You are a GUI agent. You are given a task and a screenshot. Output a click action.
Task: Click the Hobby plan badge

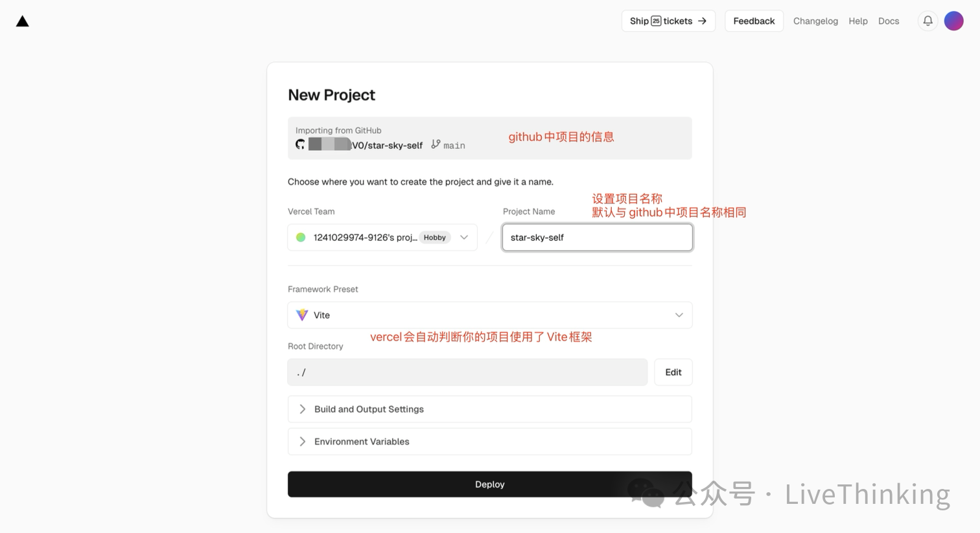pyautogui.click(x=434, y=238)
